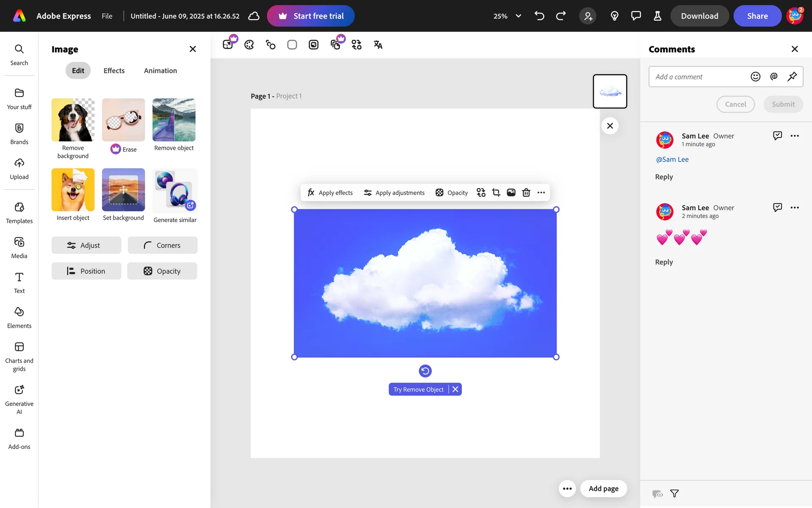The height and width of the screenshot is (508, 812).
Task: Open the File menu
Action: point(107,16)
